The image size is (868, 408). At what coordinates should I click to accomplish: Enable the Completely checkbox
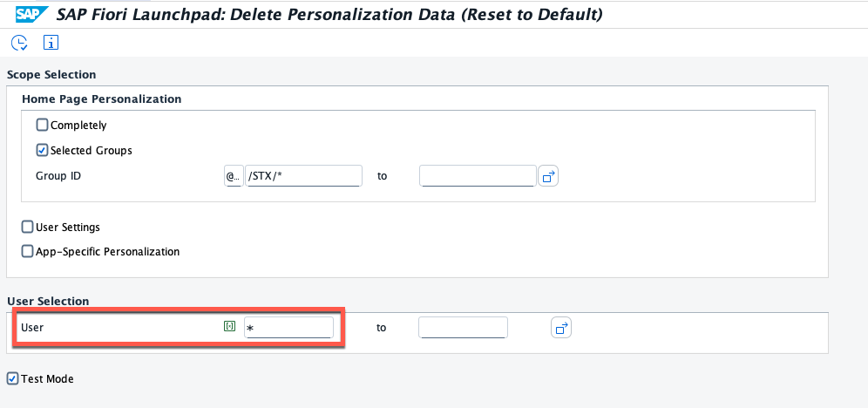[x=43, y=125]
